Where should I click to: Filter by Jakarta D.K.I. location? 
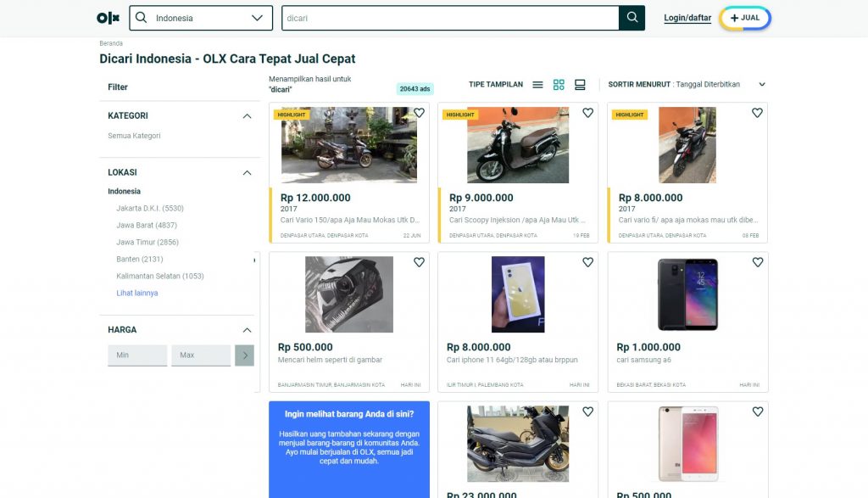coord(150,209)
